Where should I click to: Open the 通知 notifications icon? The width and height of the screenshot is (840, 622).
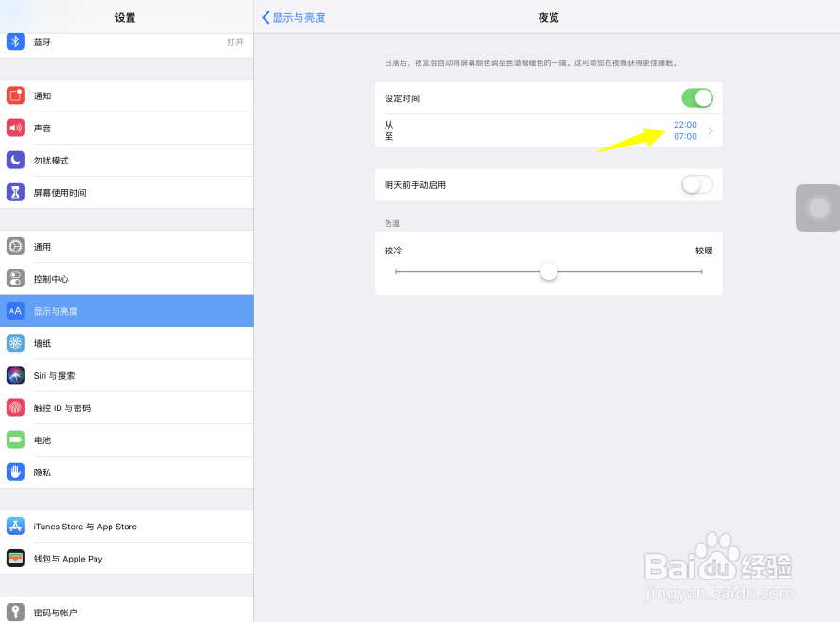pyautogui.click(x=15, y=95)
